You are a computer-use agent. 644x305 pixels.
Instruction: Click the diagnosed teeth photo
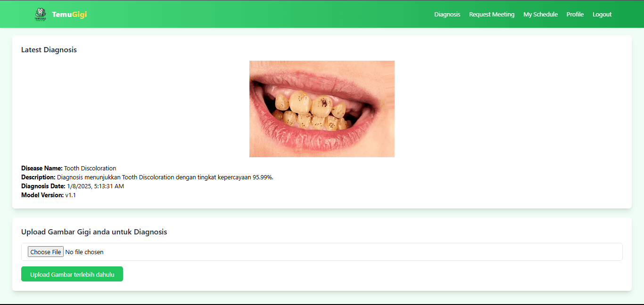pyautogui.click(x=322, y=109)
